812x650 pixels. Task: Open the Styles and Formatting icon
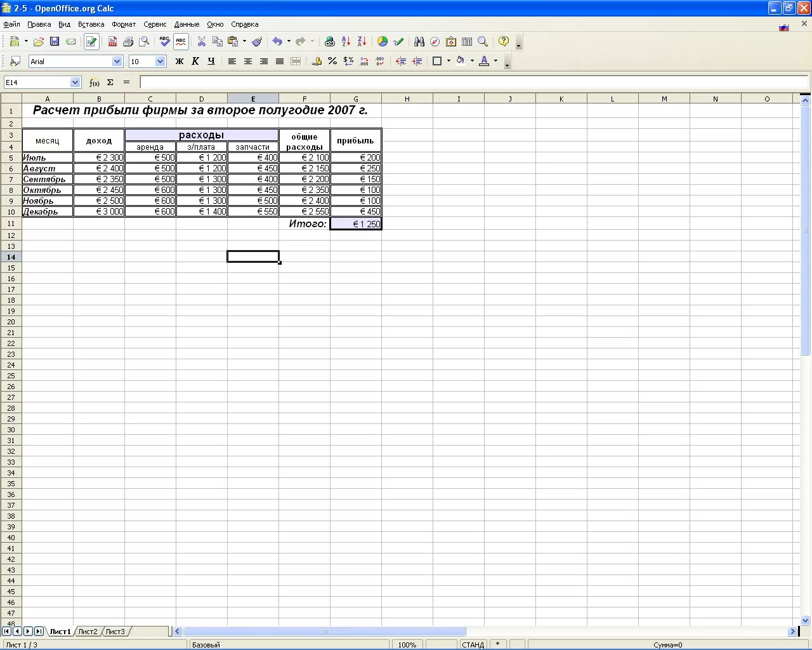[15, 61]
